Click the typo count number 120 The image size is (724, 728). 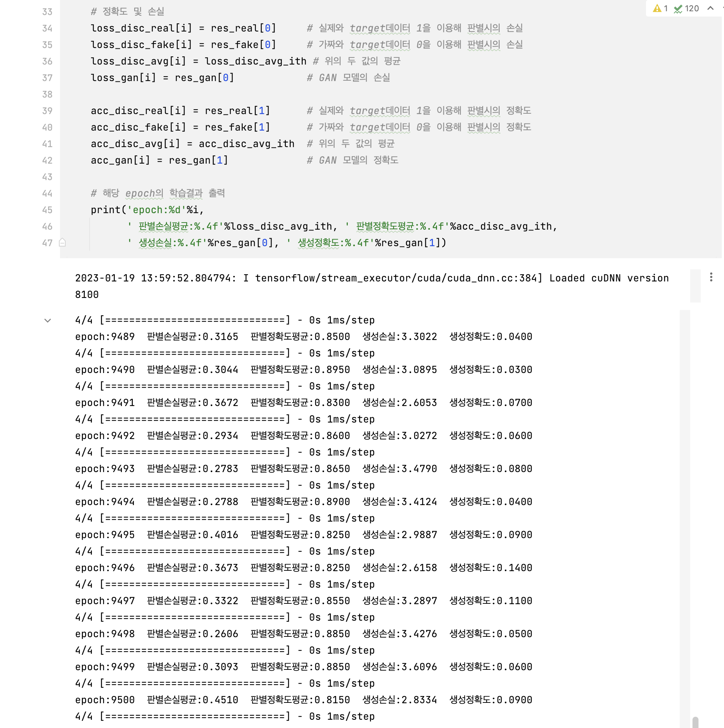tap(692, 9)
